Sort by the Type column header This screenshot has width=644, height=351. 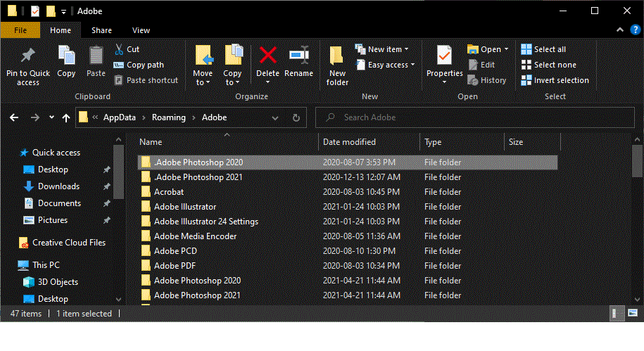[x=462, y=142]
